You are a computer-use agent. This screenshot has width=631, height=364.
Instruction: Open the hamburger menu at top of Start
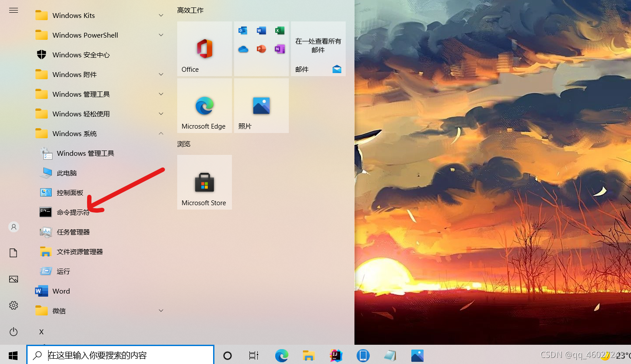14,10
